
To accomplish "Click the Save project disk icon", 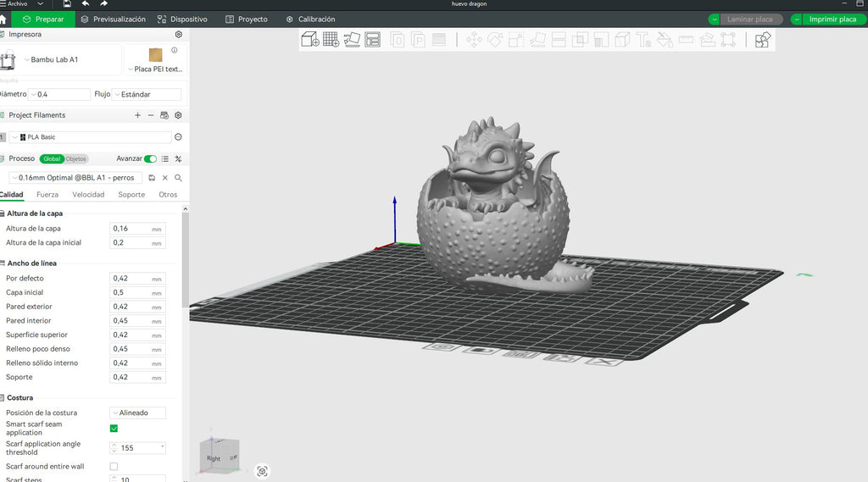I will coord(67,4).
